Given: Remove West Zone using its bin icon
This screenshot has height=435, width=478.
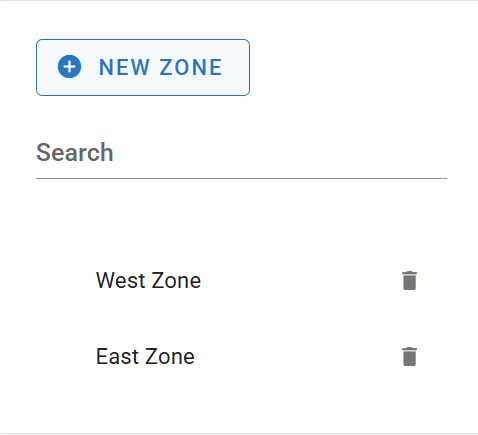Looking at the screenshot, I should [x=409, y=281].
